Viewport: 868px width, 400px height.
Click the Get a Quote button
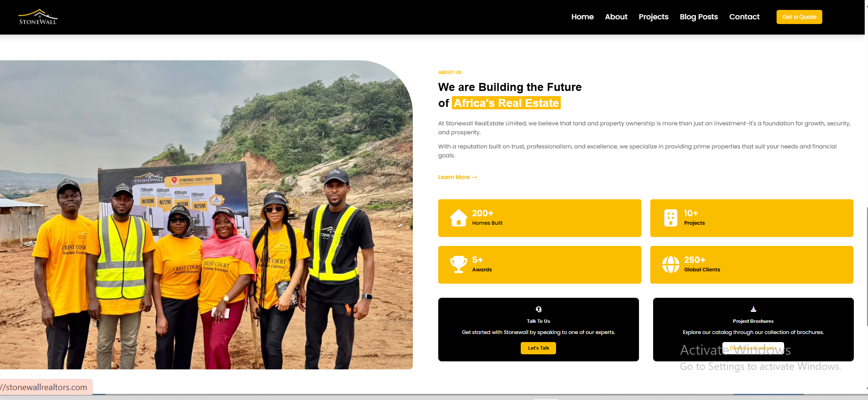click(x=799, y=17)
